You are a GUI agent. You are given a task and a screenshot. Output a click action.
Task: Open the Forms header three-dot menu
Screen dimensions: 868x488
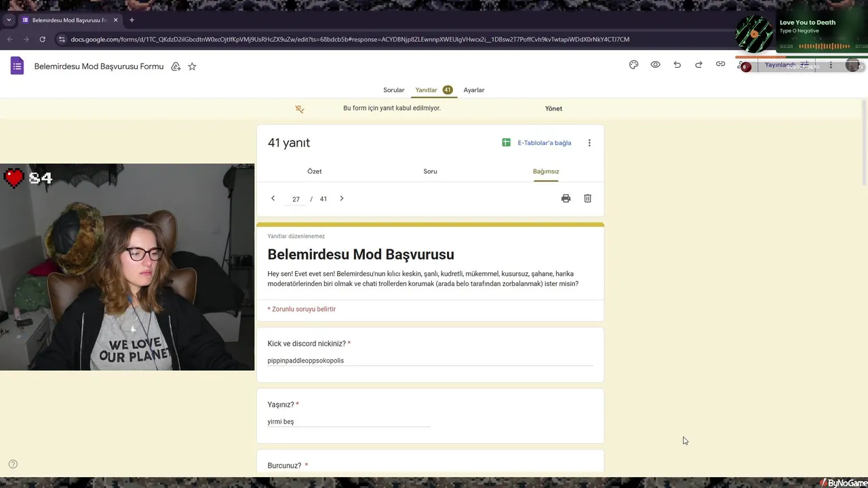(831, 65)
